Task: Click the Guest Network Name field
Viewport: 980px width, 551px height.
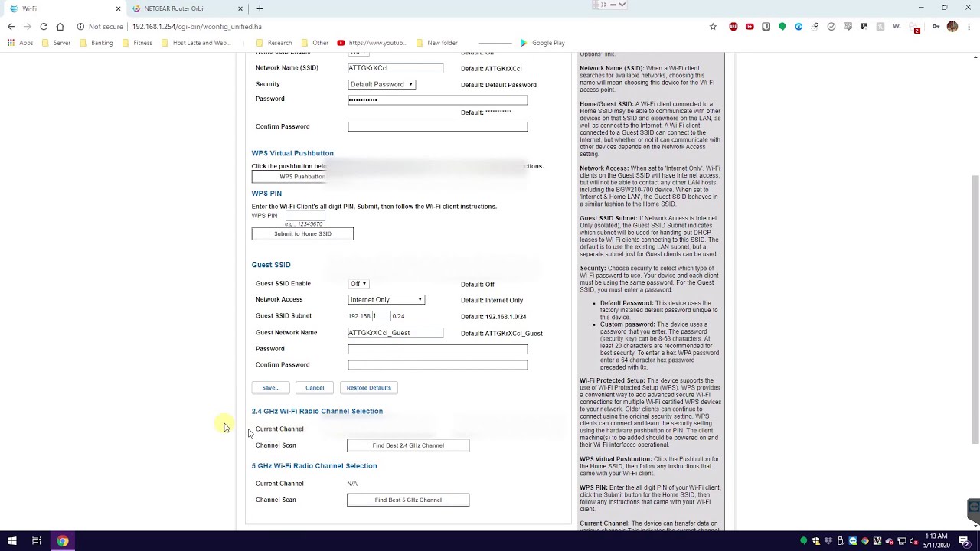Action: click(x=395, y=333)
